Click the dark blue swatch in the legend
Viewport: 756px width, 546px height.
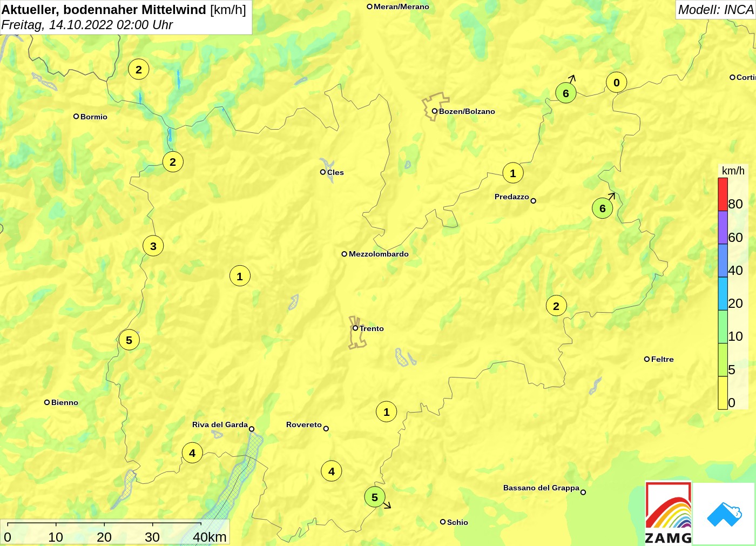point(723,261)
